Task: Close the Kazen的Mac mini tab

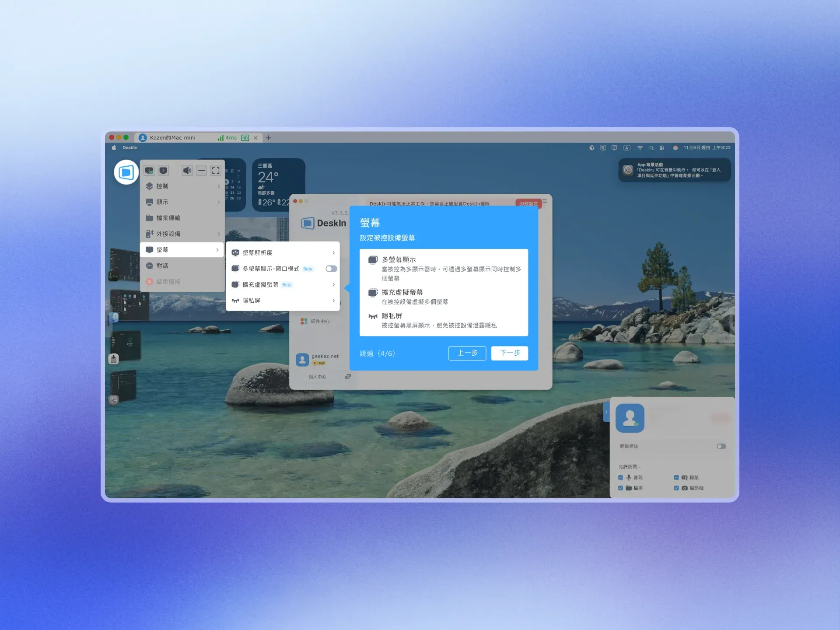Action: pos(255,138)
